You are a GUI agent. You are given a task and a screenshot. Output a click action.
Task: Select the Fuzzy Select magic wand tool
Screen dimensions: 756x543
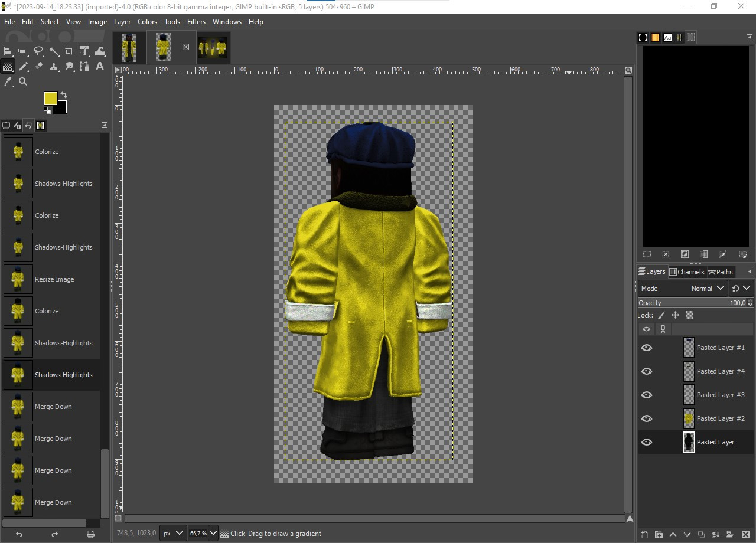(x=54, y=51)
